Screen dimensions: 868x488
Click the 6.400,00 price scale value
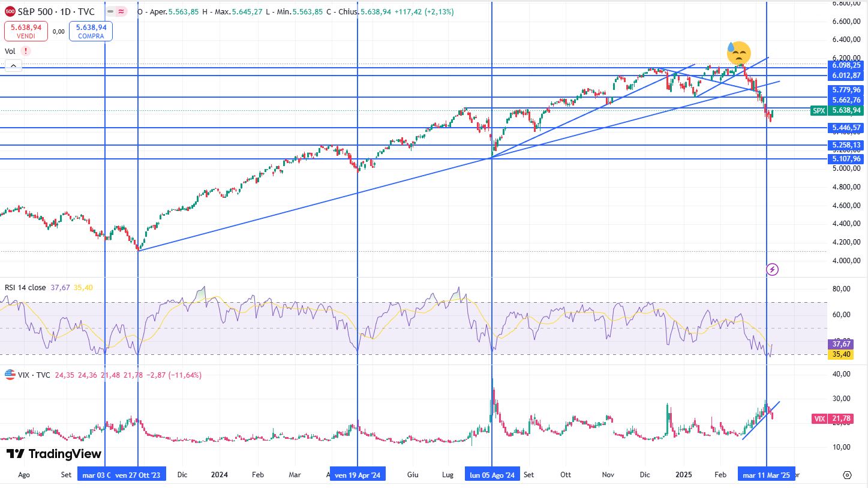tap(846, 40)
